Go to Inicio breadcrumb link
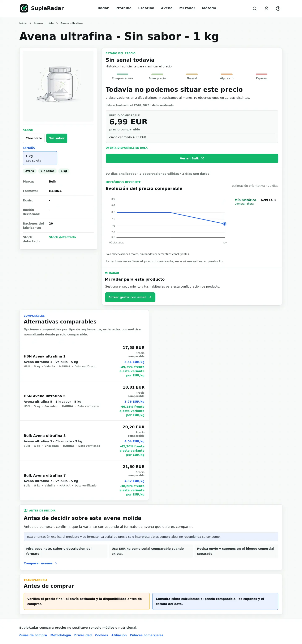Viewport: 302px width, 644px height. [x=23, y=23]
